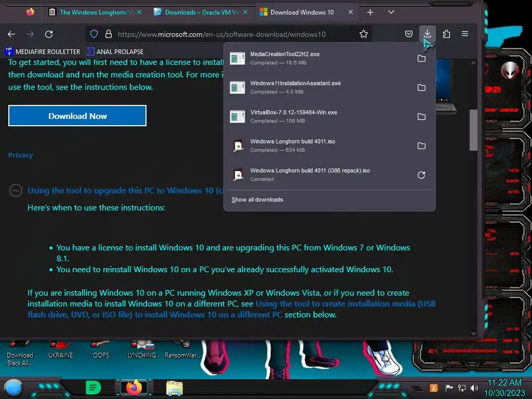Show VirtualBox-7.0.12 installer in folder
This screenshot has height=399, width=532.
(421, 117)
